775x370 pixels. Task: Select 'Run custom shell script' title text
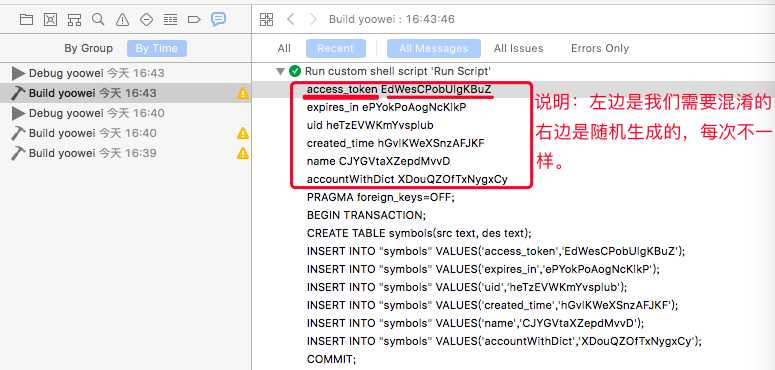tap(397, 71)
